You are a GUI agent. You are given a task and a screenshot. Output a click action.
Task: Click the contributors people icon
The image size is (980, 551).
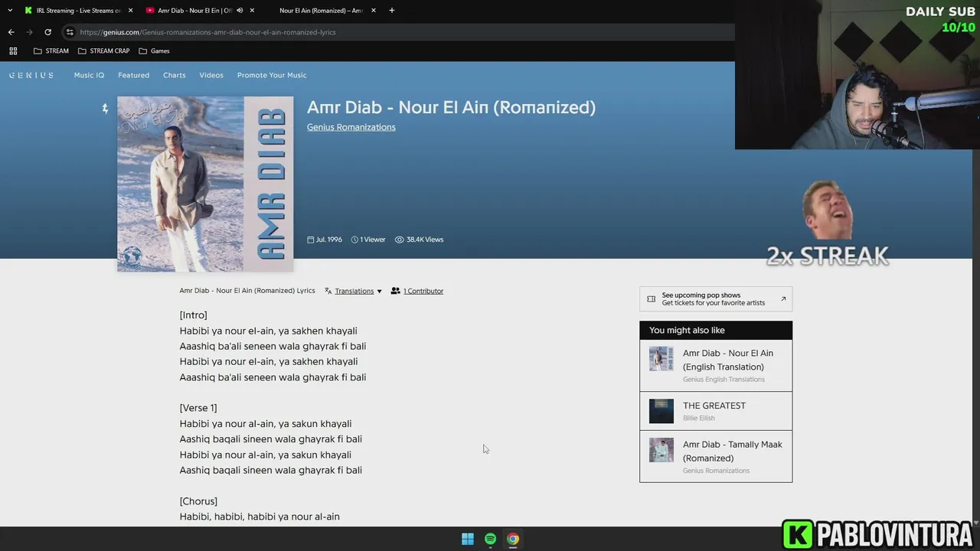(x=395, y=291)
